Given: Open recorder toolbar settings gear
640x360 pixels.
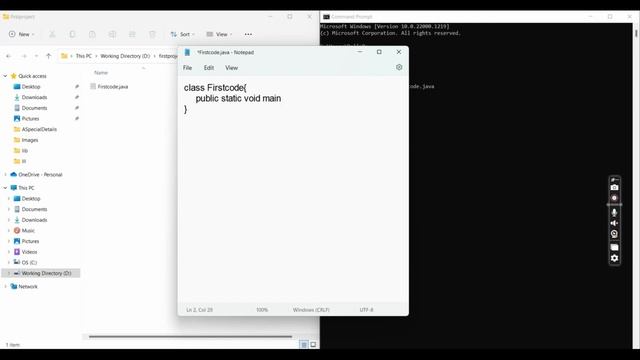Looking at the screenshot, I should click(614, 258).
